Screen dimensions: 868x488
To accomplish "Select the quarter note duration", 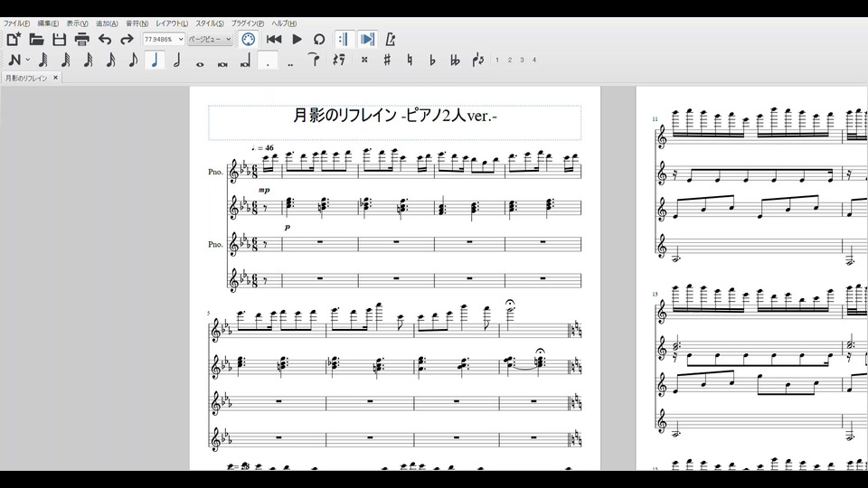I will 155,60.
